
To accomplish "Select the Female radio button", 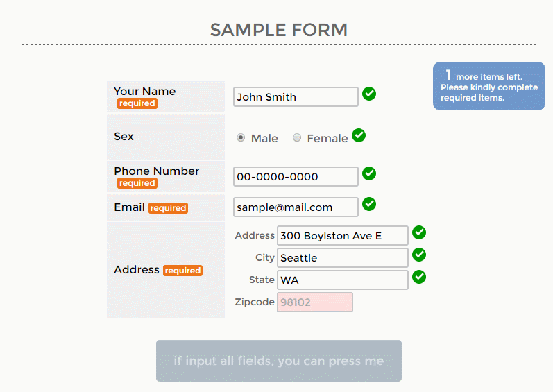I will (297, 137).
